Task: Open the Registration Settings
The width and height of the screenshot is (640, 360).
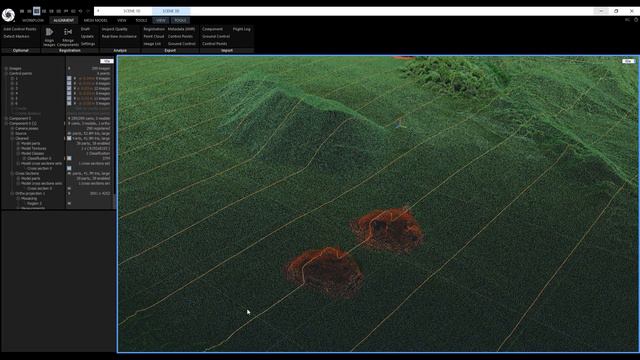Action: click(x=88, y=44)
